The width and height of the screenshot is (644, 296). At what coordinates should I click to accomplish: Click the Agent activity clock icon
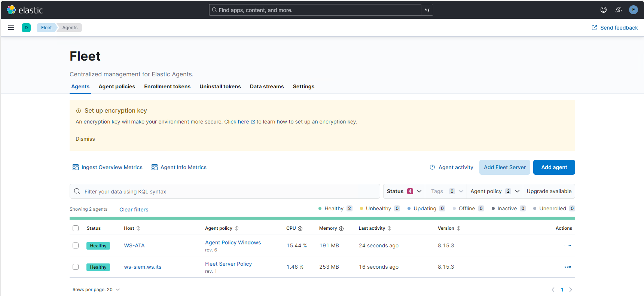(x=432, y=167)
